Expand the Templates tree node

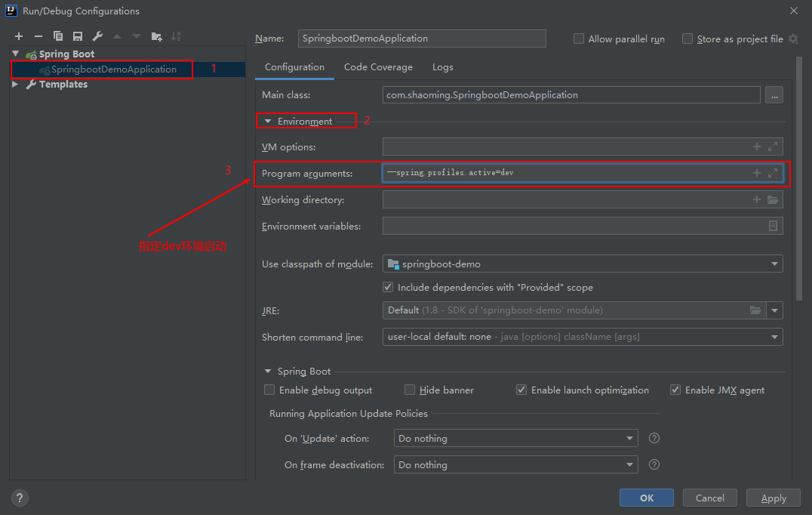pos(15,85)
